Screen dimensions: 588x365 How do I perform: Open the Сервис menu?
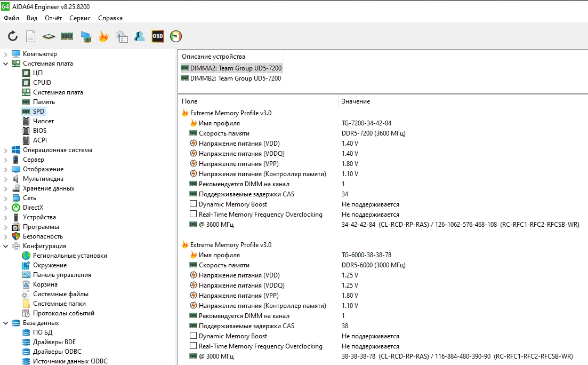pos(80,18)
